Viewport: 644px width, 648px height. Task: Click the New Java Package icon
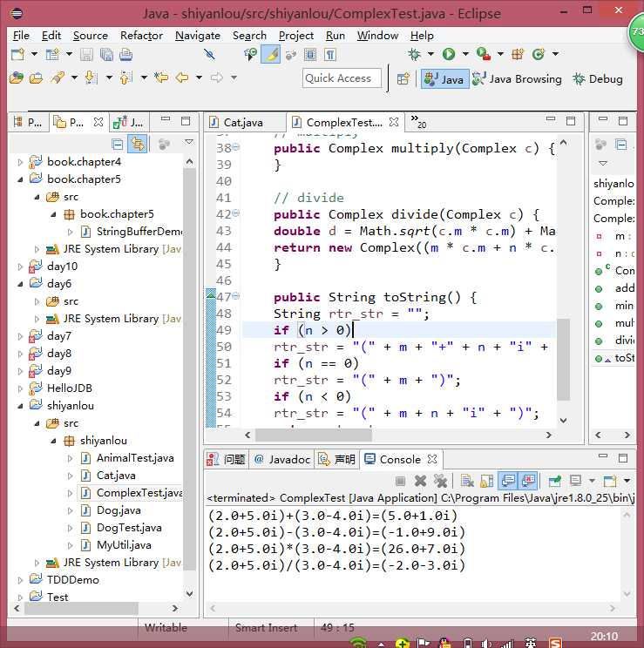(518, 54)
